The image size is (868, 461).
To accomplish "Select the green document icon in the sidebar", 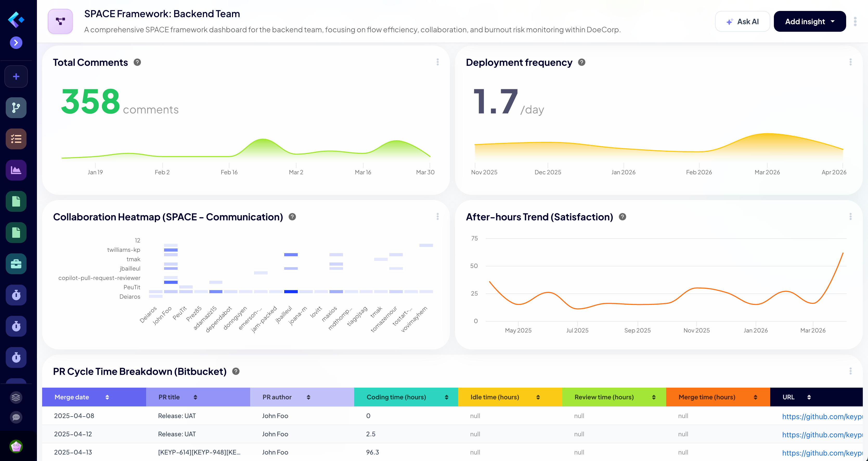I will pos(16,201).
